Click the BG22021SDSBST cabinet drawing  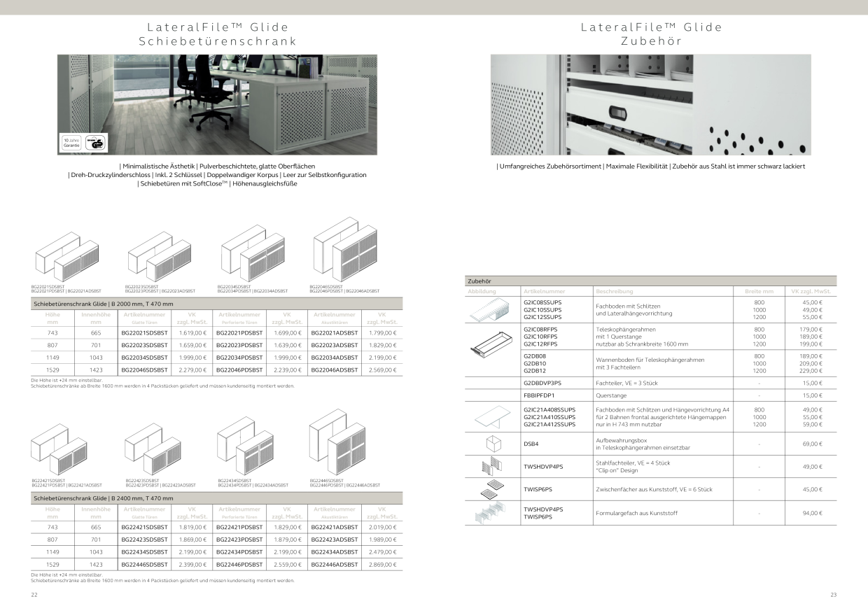[x=68, y=258]
